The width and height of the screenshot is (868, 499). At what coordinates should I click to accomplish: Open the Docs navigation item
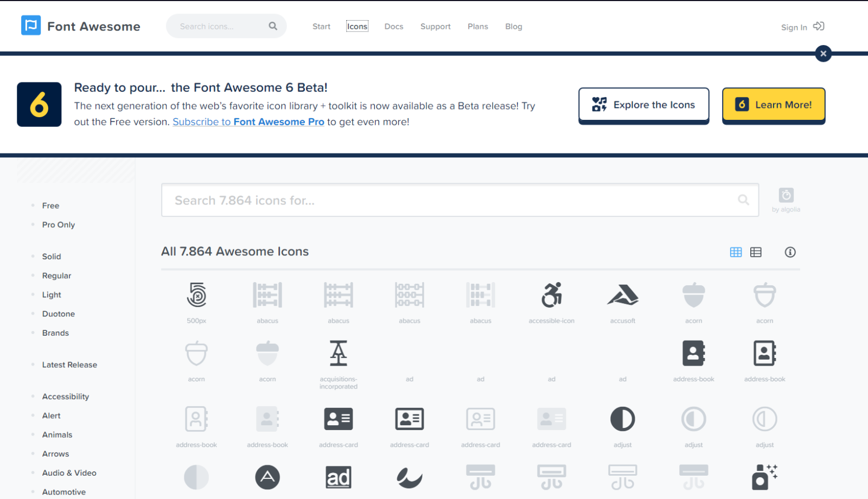pyautogui.click(x=393, y=26)
